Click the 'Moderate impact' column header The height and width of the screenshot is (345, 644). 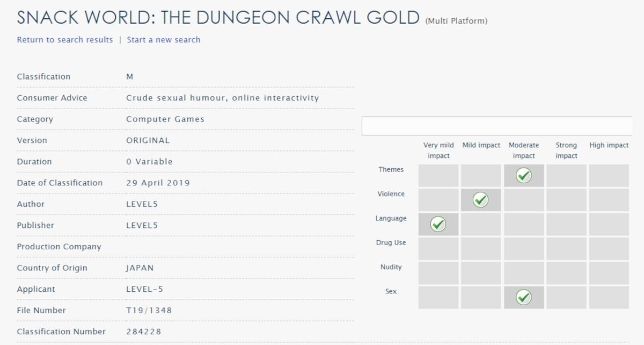pos(524,150)
